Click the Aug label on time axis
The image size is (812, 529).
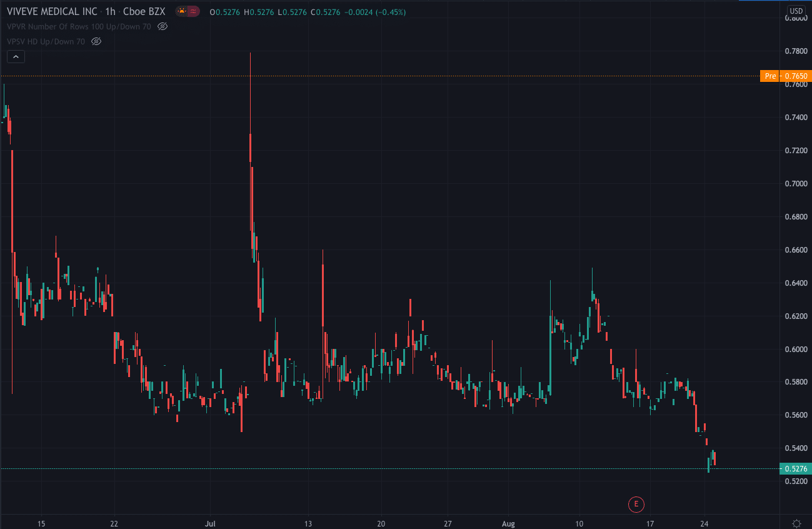pyautogui.click(x=507, y=523)
